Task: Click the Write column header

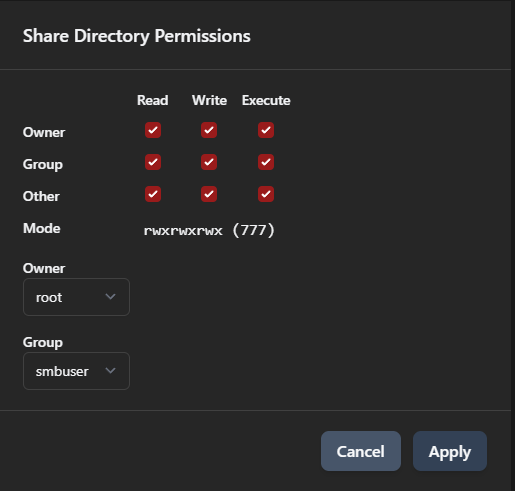Action: click(x=209, y=100)
